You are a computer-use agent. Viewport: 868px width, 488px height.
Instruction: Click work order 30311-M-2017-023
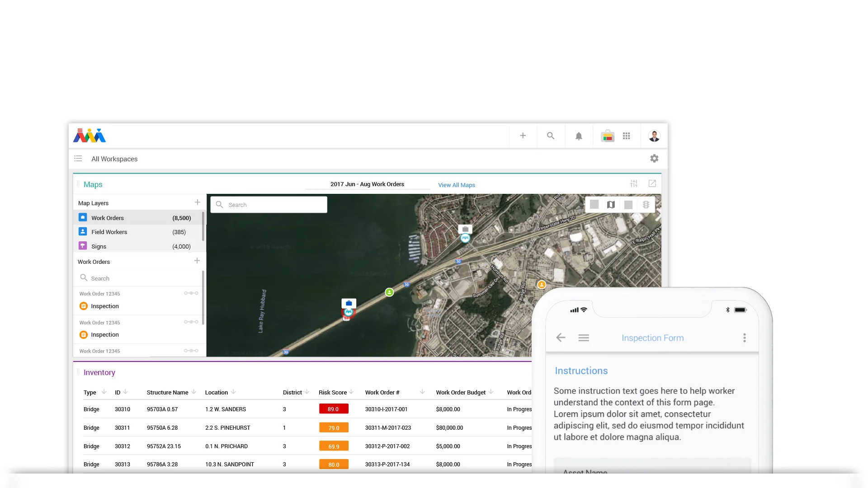point(388,427)
